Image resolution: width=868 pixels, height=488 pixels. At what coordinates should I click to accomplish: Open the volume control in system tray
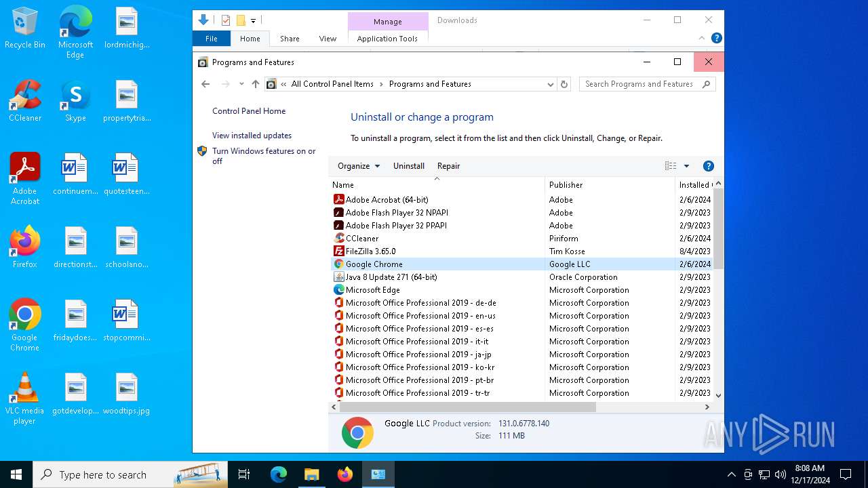780,474
